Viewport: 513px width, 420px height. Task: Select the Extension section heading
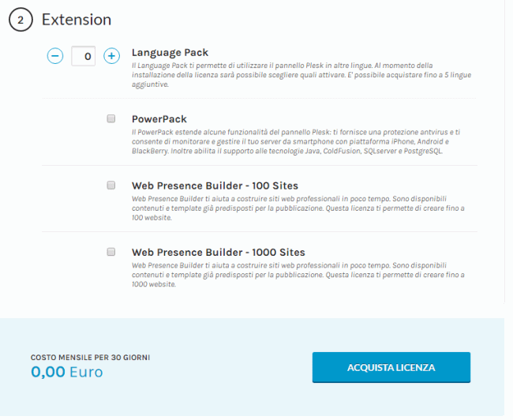pyautogui.click(x=77, y=20)
